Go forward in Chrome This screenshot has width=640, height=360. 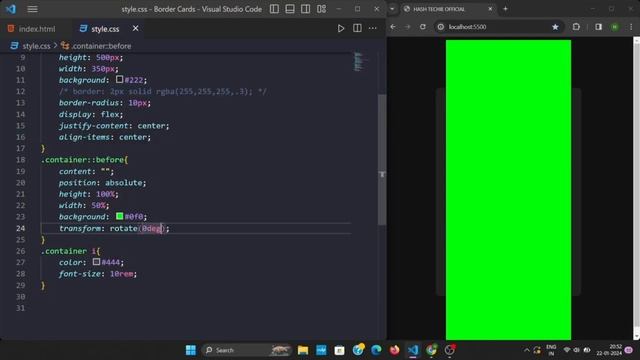pos(407,27)
